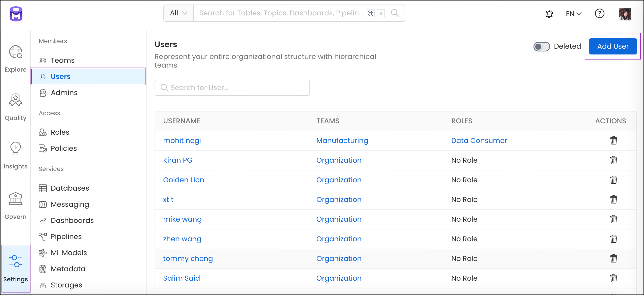Open Storages services

(x=88, y=285)
